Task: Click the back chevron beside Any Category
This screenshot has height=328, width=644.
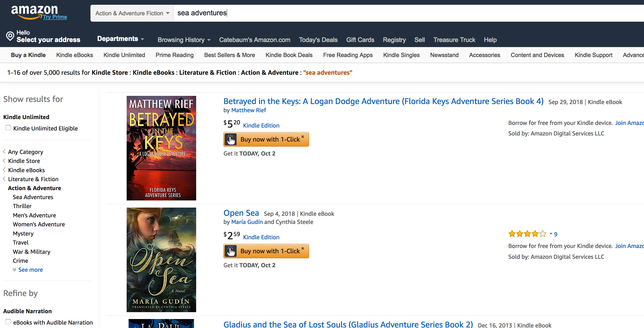Action: tap(4, 152)
